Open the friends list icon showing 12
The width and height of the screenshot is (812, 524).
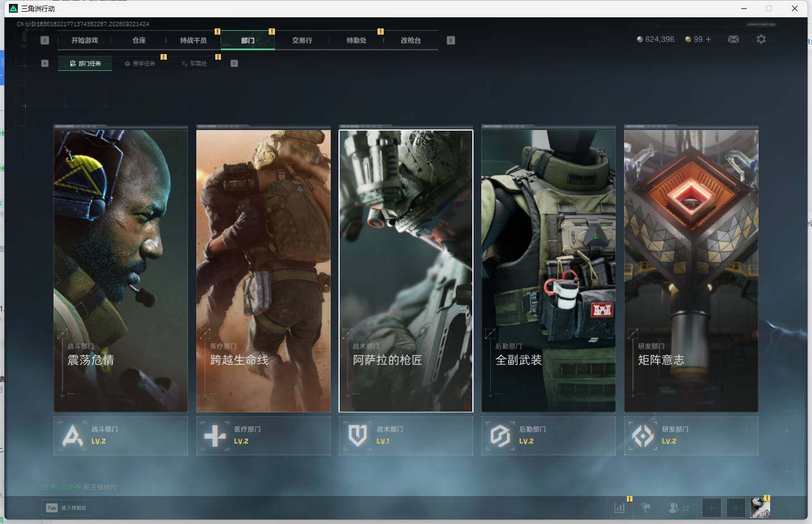point(679,508)
